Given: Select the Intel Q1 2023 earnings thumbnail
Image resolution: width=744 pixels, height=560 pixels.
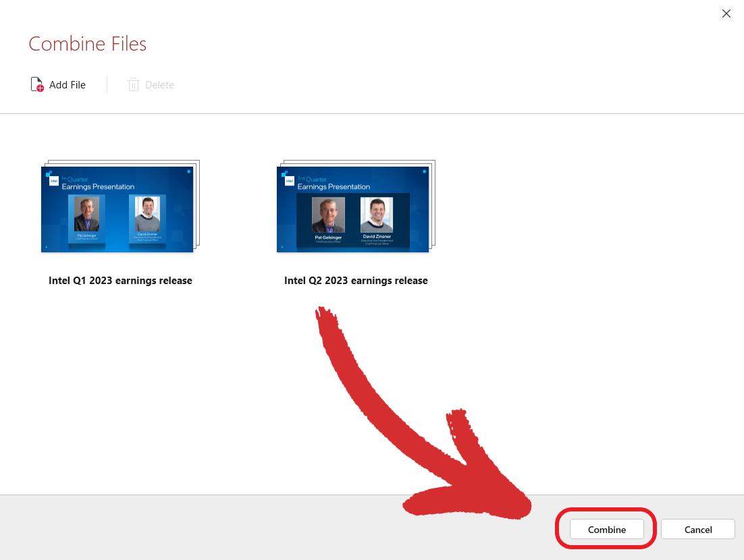Looking at the screenshot, I should [121, 206].
